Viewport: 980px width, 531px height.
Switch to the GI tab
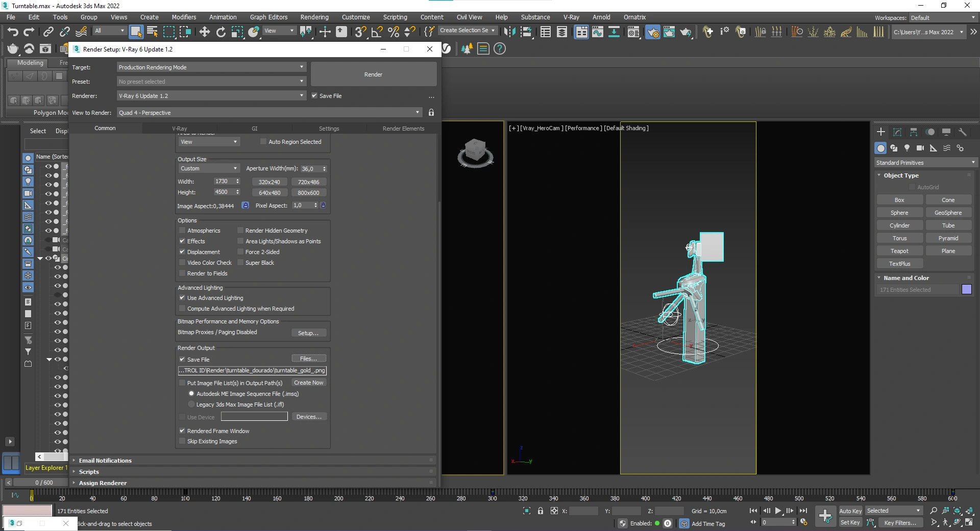(x=255, y=129)
